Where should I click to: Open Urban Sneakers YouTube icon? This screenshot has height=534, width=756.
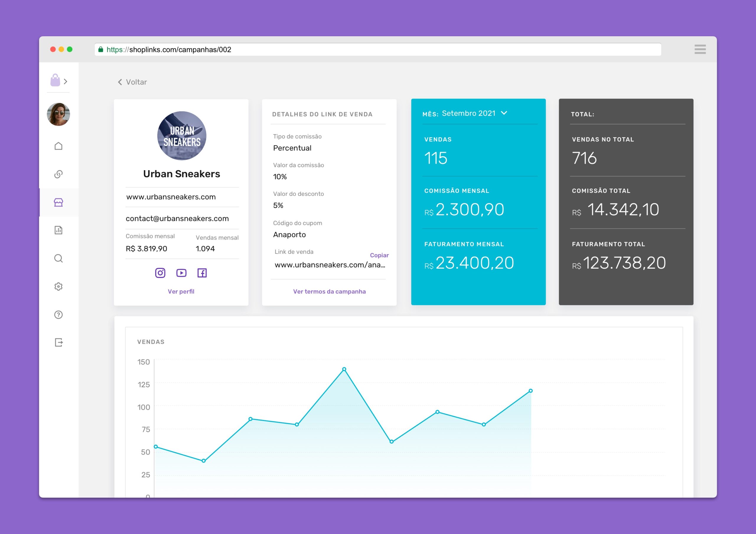181,273
